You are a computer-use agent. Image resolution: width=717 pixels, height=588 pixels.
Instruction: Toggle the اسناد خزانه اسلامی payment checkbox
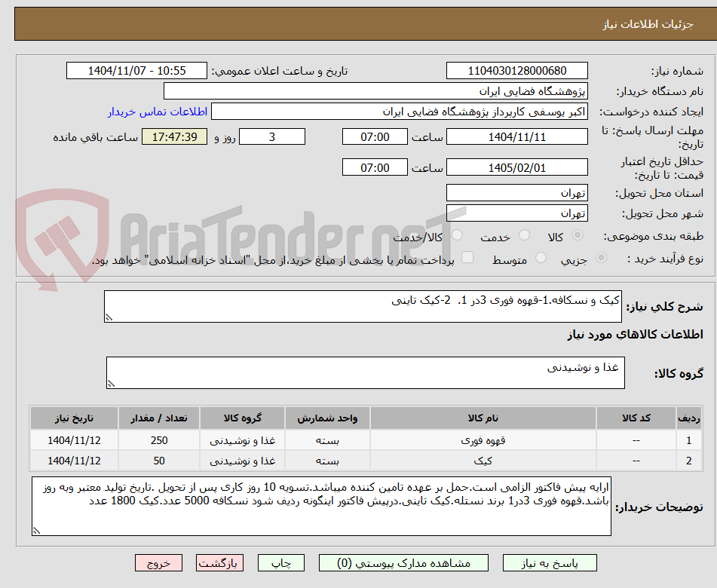tap(467, 257)
